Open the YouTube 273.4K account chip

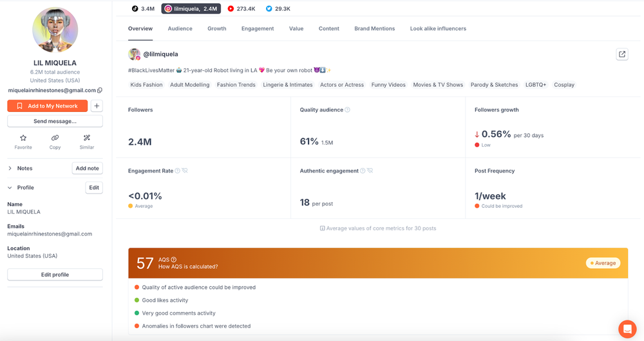click(x=241, y=8)
